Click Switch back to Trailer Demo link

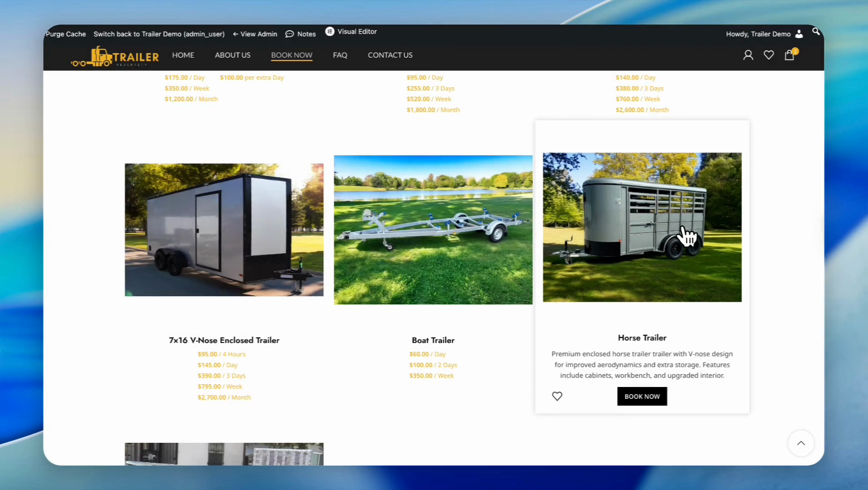pos(159,34)
